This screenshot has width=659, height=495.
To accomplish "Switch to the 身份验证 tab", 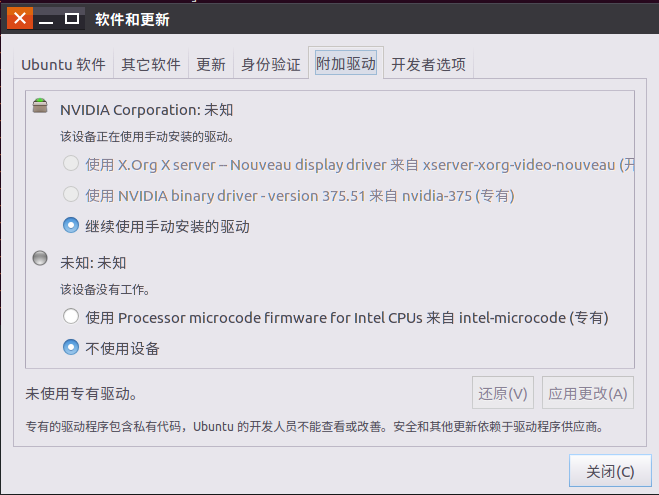I will coord(271,64).
